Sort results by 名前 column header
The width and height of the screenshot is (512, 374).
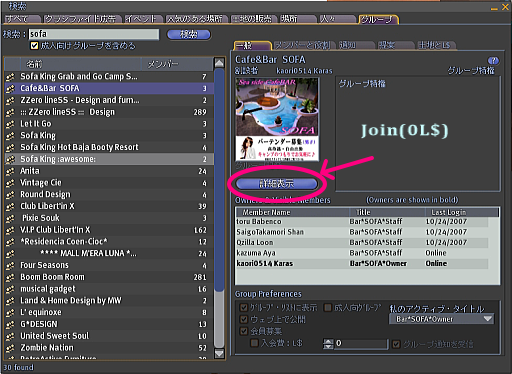(81, 64)
